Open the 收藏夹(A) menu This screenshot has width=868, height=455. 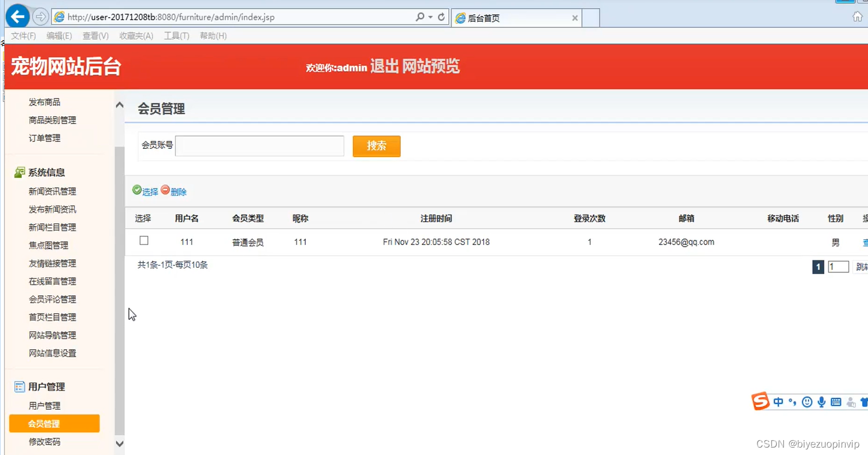tap(136, 35)
